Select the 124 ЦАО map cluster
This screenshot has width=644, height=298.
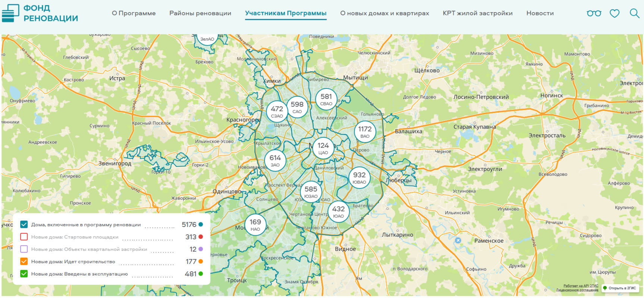coord(323,148)
